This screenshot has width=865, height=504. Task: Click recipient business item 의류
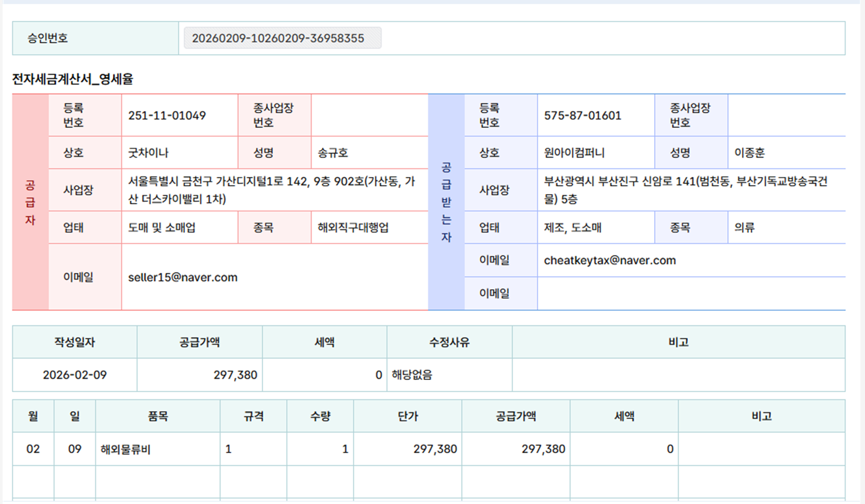point(744,228)
